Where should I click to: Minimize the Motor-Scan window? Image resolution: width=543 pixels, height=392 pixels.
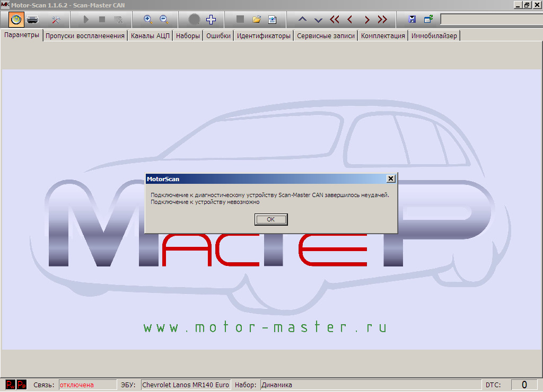(518, 5)
